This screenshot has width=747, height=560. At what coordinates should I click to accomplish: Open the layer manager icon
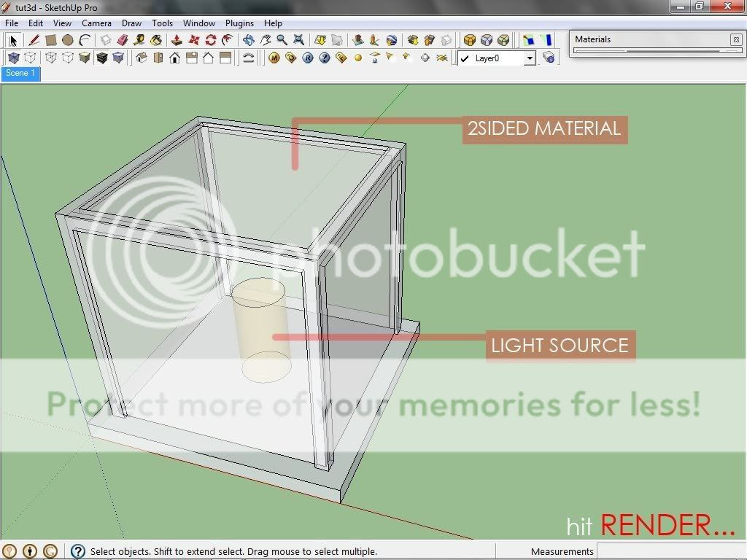549,58
